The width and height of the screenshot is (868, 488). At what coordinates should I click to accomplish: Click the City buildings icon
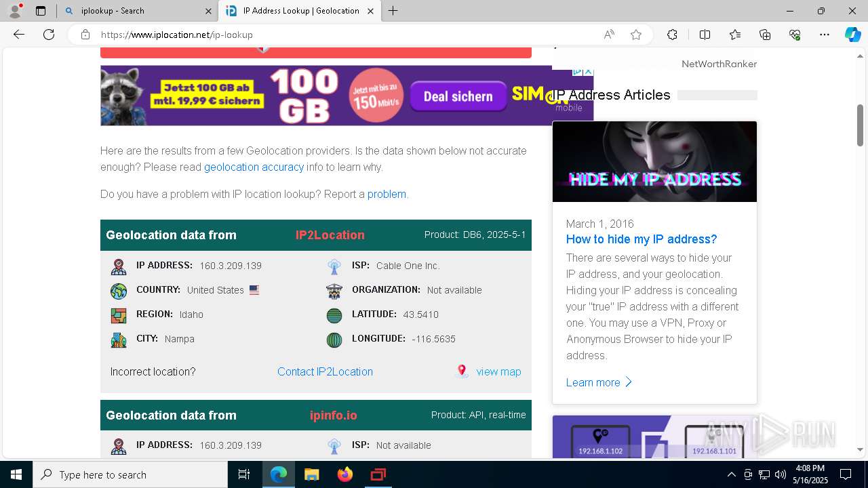tap(119, 340)
